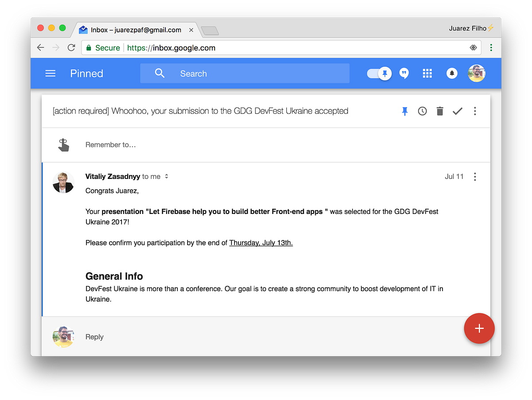Click the search magnifier icon
This screenshot has height=400, width=532.
(160, 74)
